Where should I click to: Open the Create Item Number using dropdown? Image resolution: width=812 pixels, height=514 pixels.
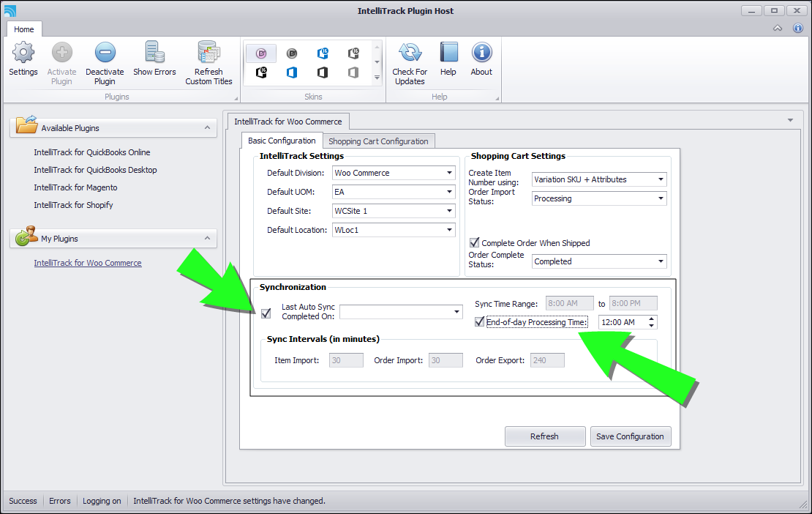pos(661,179)
